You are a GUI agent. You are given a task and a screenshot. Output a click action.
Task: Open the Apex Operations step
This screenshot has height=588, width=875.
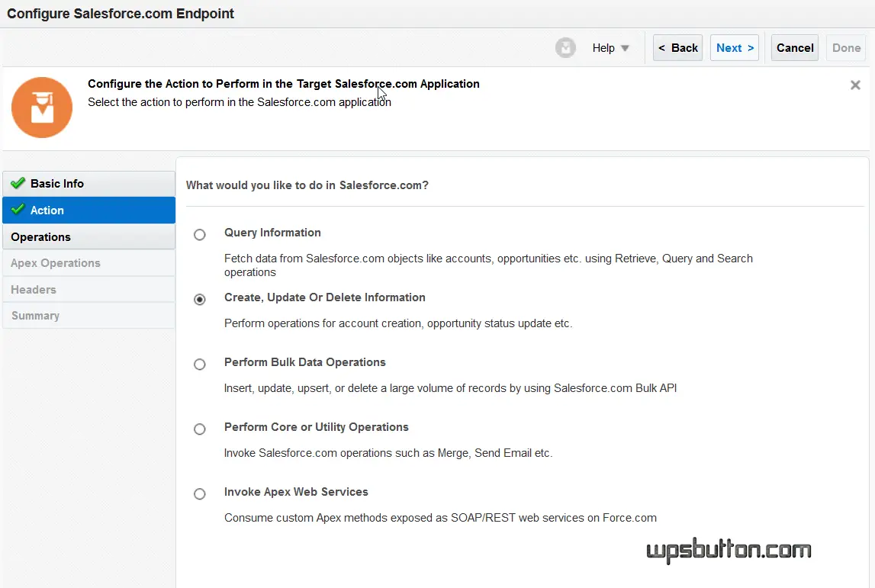(88, 263)
